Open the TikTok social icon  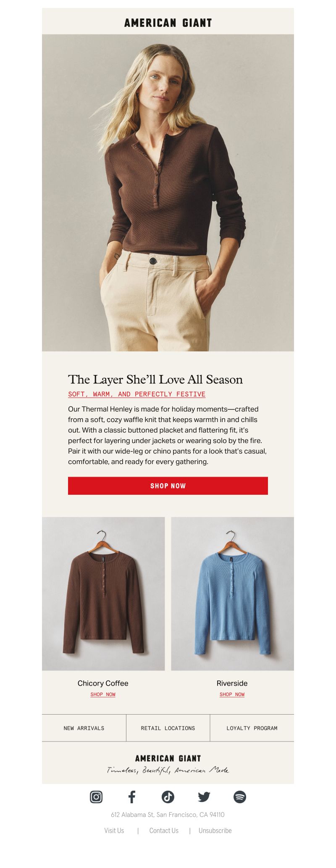point(168,797)
